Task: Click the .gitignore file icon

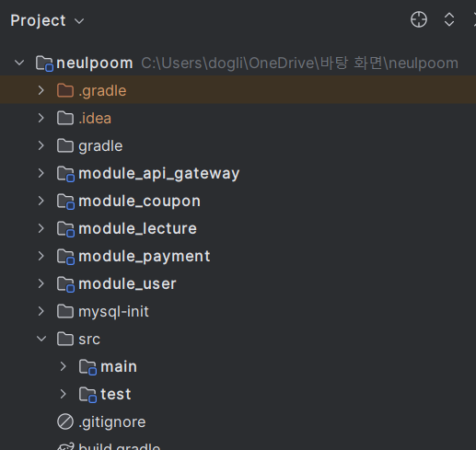Action: click(x=65, y=421)
